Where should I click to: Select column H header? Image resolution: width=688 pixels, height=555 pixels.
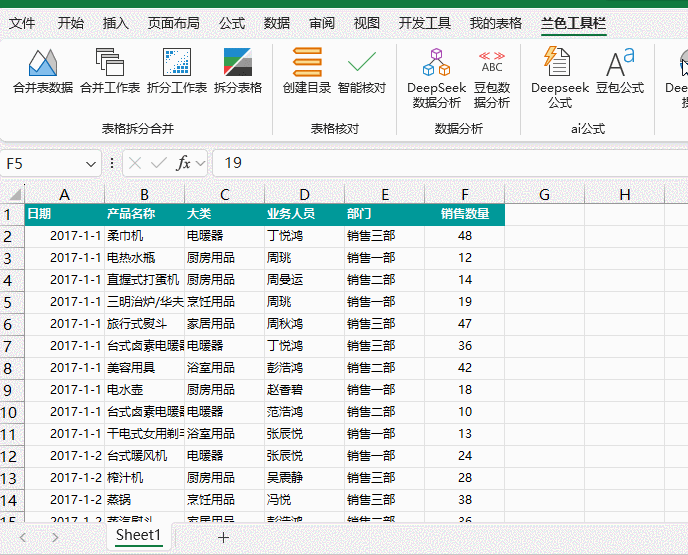pyautogui.click(x=624, y=194)
